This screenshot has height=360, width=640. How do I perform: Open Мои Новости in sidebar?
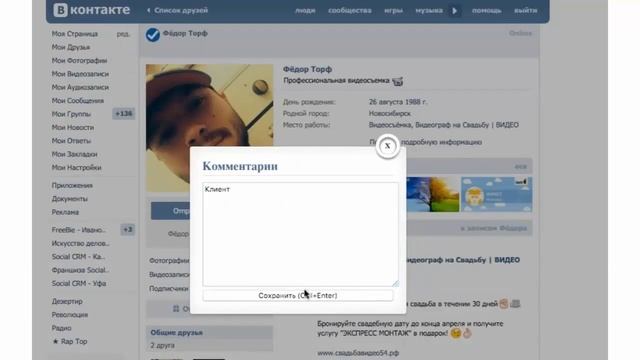73,127
